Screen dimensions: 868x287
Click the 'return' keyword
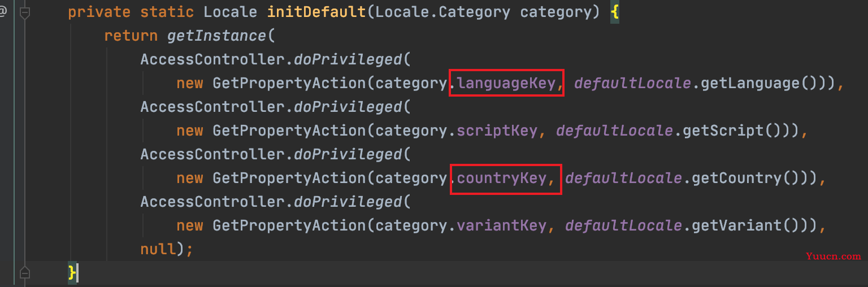(131, 36)
